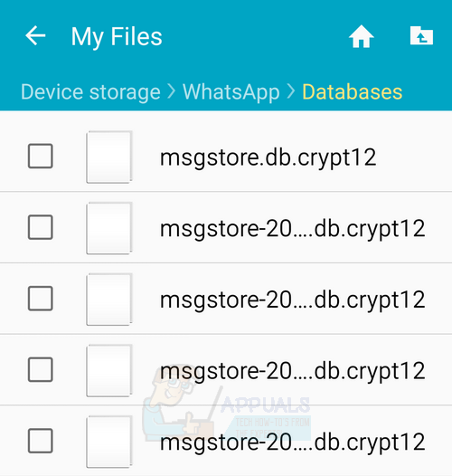This screenshot has width=452, height=476.
Task: Click chevron after WhatsApp breadcrumb
Action: pyautogui.click(x=291, y=91)
